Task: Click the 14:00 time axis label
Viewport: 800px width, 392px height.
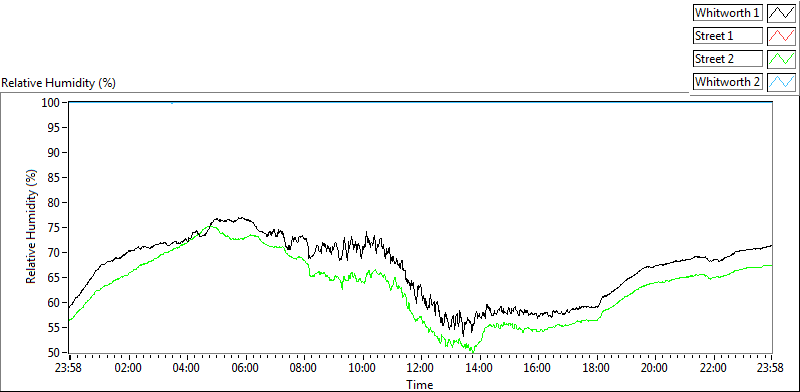Action: pos(480,368)
